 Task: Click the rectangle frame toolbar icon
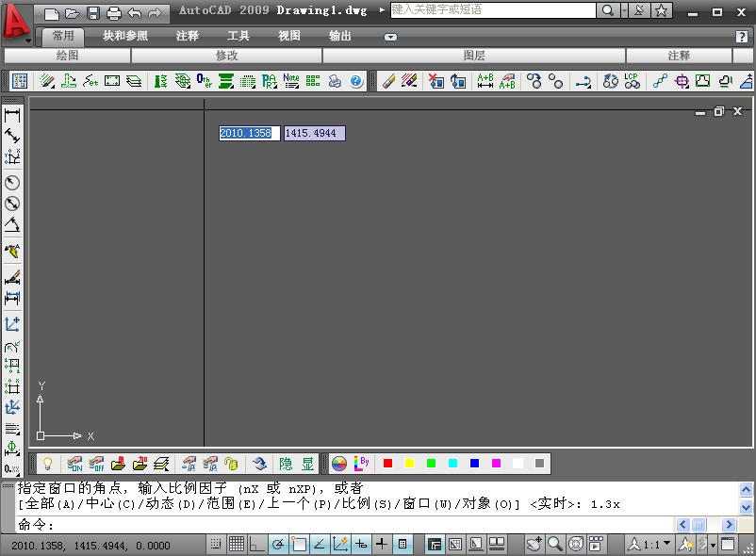112,81
